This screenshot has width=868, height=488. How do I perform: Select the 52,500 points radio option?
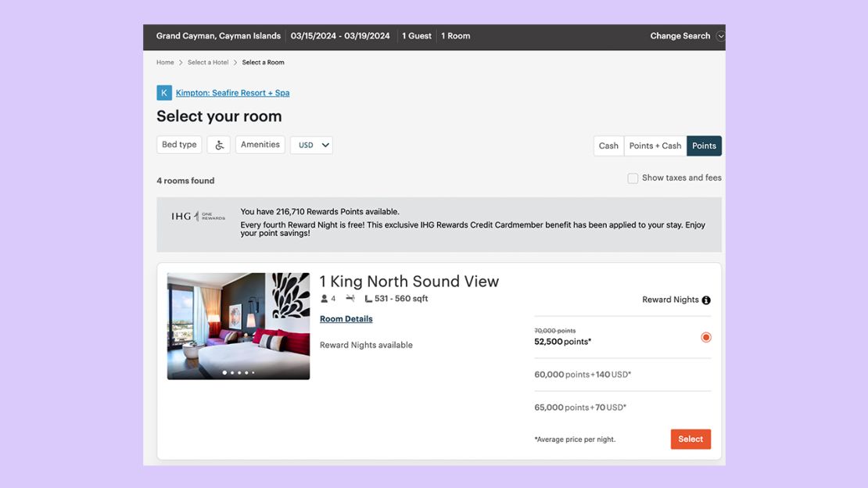click(x=706, y=337)
